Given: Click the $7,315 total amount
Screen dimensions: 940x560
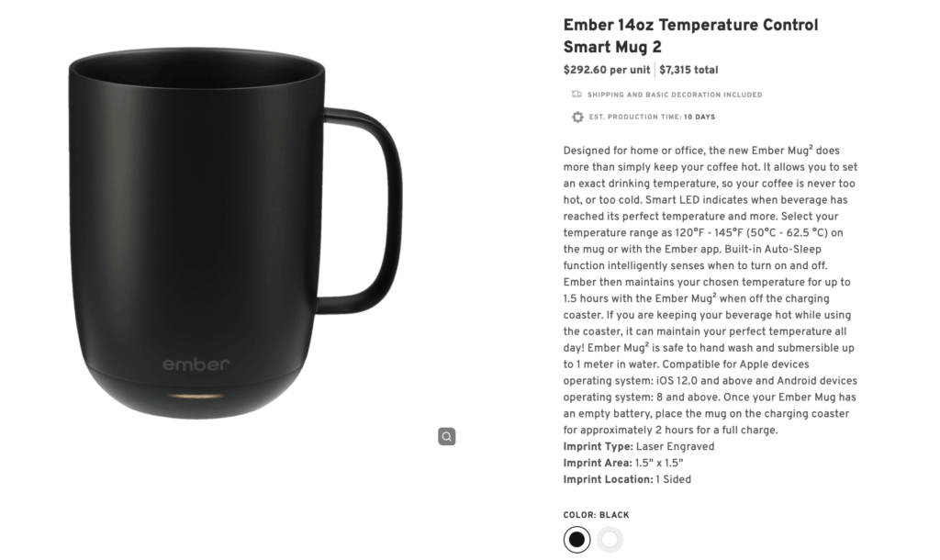Looking at the screenshot, I should 690,69.
